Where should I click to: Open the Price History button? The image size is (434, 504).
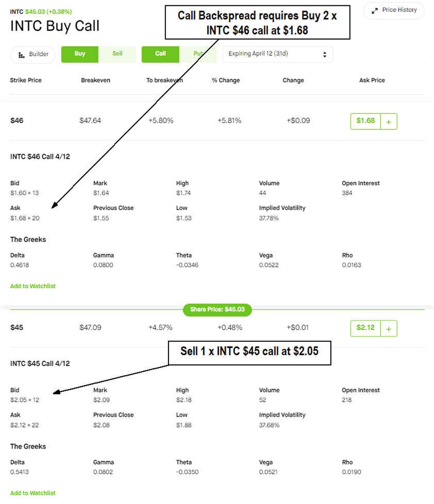[394, 10]
